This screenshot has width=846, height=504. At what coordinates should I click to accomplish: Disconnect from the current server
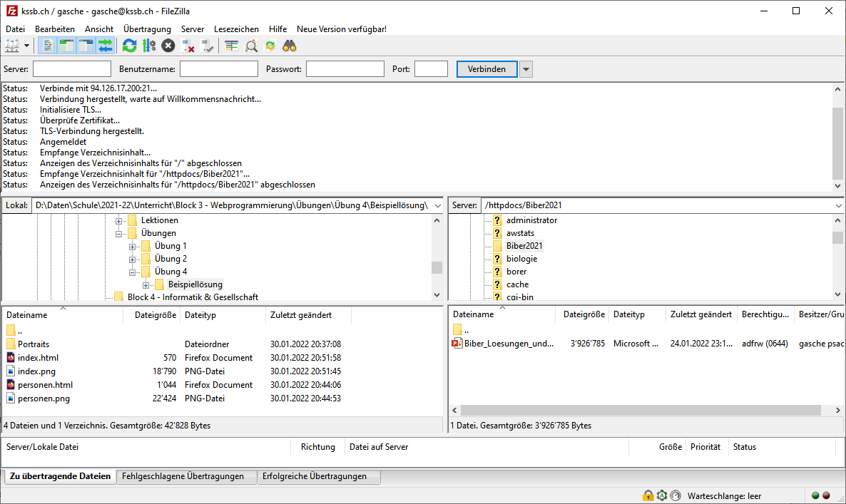coord(188,46)
